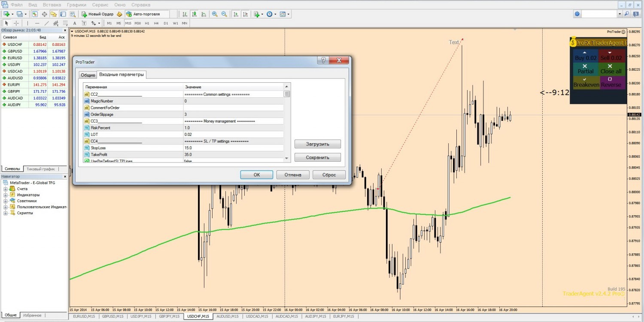The height and width of the screenshot is (322, 644).
Task: Open the Вставка menu
Action: point(52,5)
